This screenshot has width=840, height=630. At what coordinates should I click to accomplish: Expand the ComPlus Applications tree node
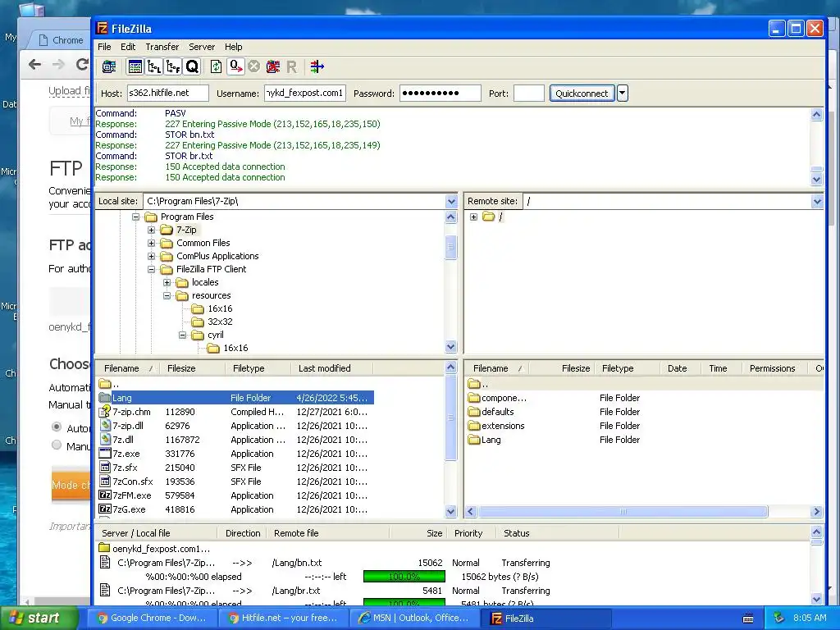[x=151, y=256]
